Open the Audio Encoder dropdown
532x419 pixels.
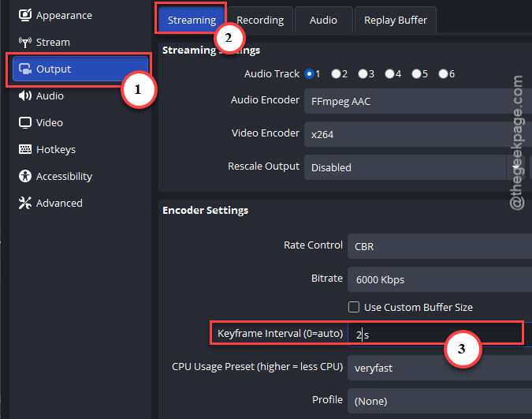point(418,101)
